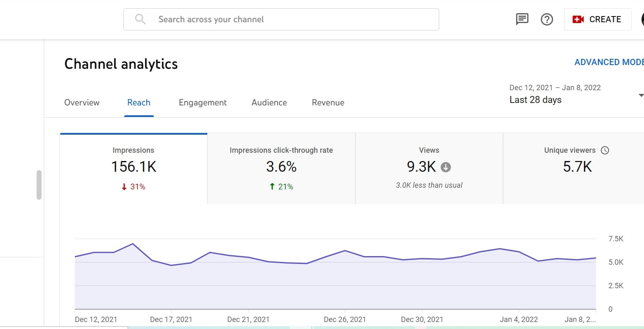Viewport: 644px width, 329px height.
Task: Expand the date range dropdown arrow
Action: click(x=640, y=96)
